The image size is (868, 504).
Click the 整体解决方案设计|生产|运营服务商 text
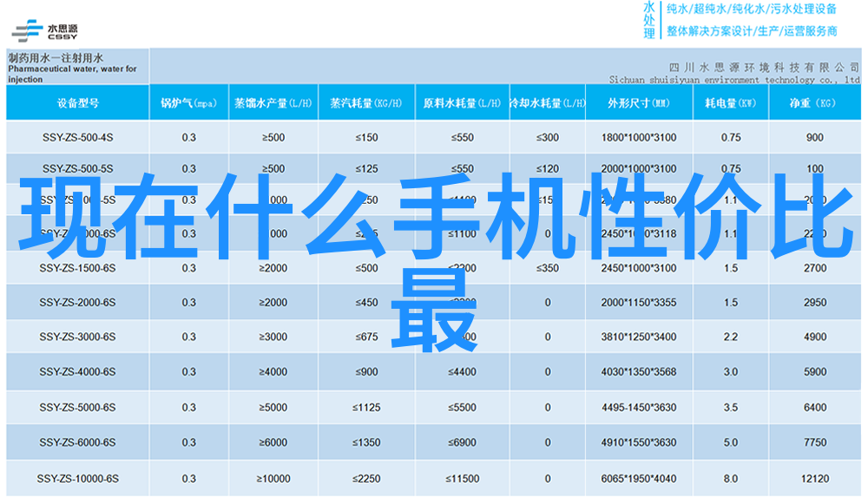click(x=751, y=31)
